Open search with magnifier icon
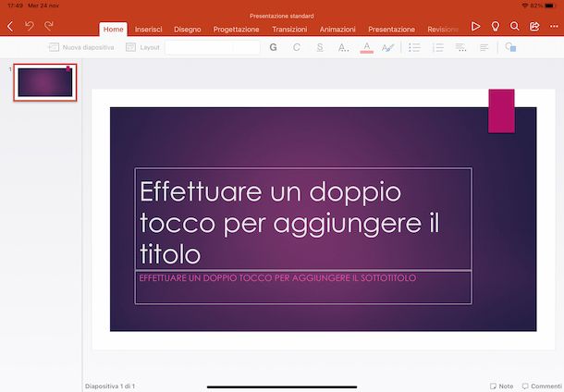This screenshot has height=392, width=564. click(x=515, y=26)
